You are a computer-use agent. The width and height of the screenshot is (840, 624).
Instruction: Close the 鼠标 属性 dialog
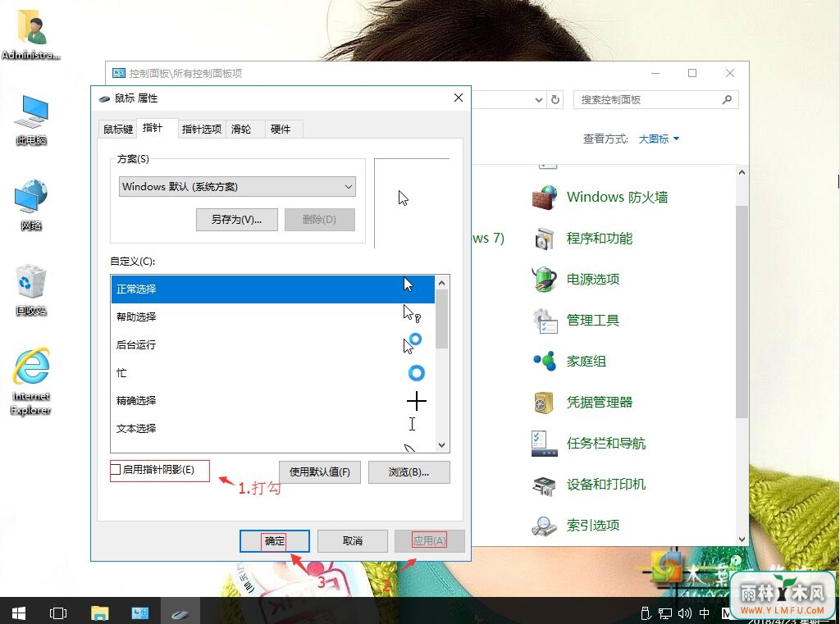click(458, 98)
